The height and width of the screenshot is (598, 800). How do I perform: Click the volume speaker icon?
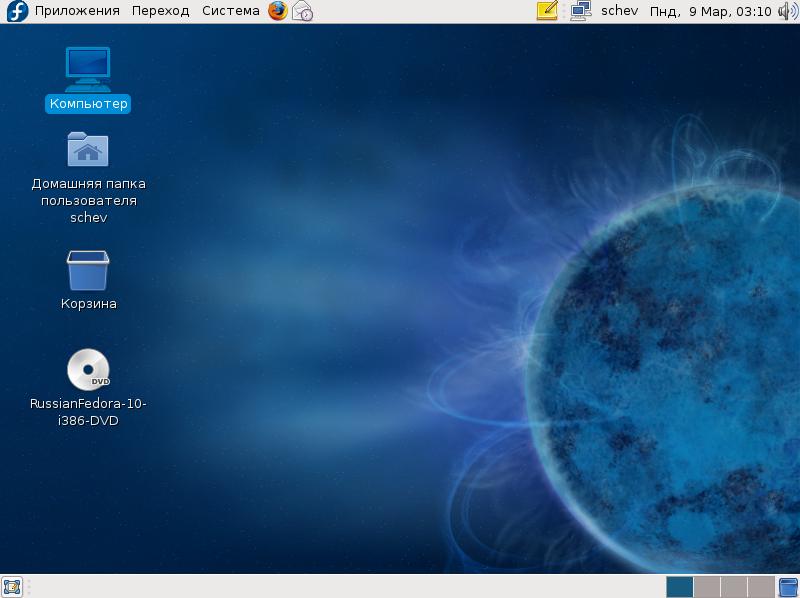788,11
